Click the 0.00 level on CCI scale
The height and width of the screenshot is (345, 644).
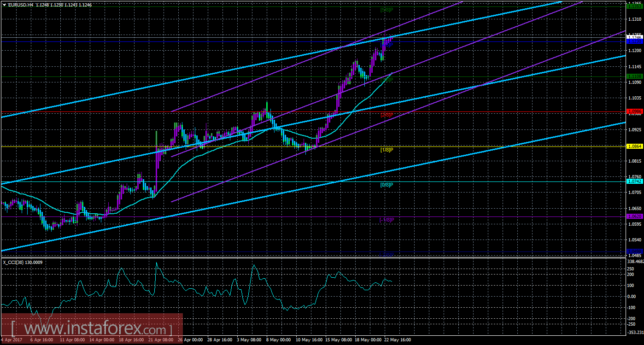pos(632,296)
